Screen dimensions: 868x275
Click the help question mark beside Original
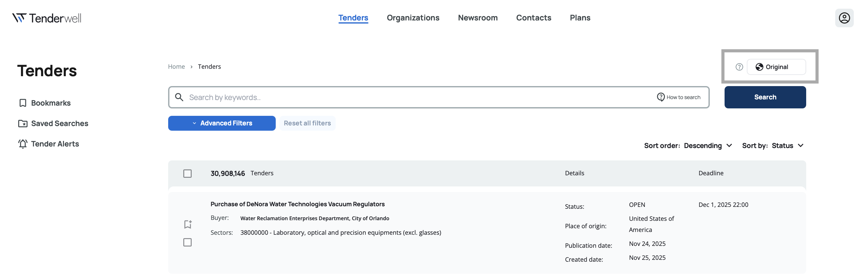pos(739,67)
